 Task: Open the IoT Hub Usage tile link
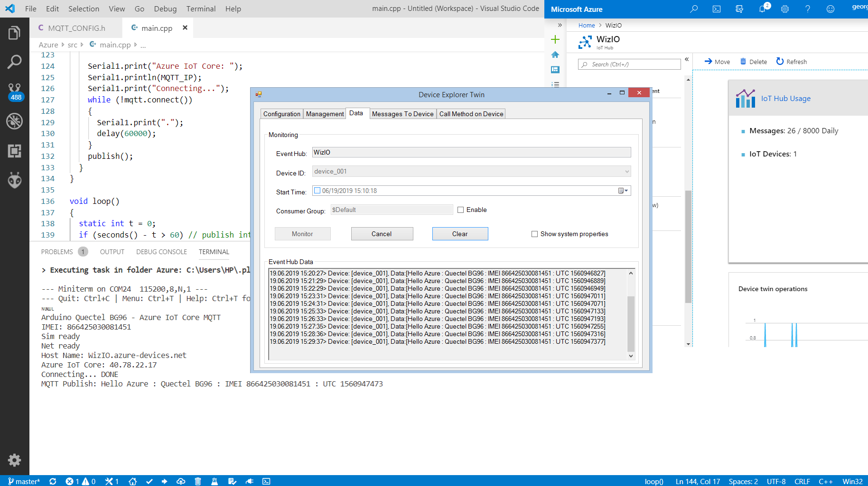point(786,99)
